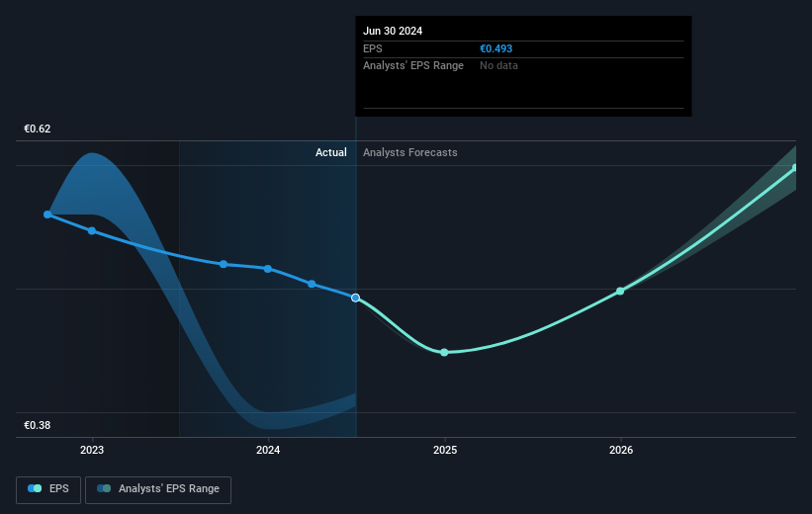
Task: Click the EPS legend color icon
Action: click(x=35, y=488)
